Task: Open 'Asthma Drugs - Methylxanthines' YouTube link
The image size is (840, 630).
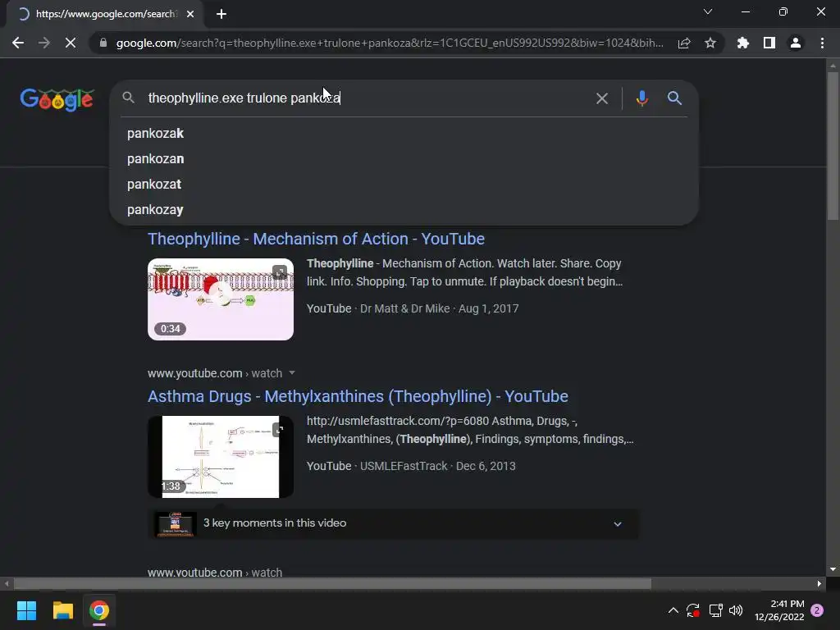Action: [x=358, y=396]
